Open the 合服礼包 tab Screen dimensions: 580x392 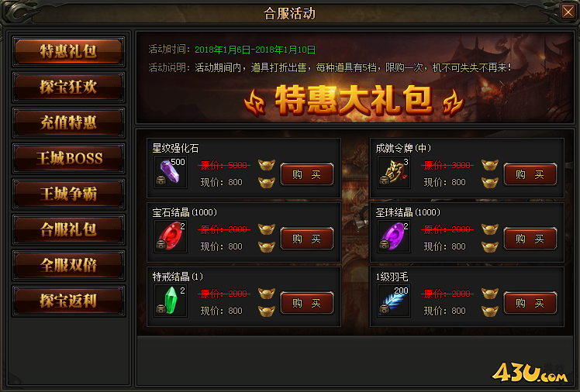(69, 229)
